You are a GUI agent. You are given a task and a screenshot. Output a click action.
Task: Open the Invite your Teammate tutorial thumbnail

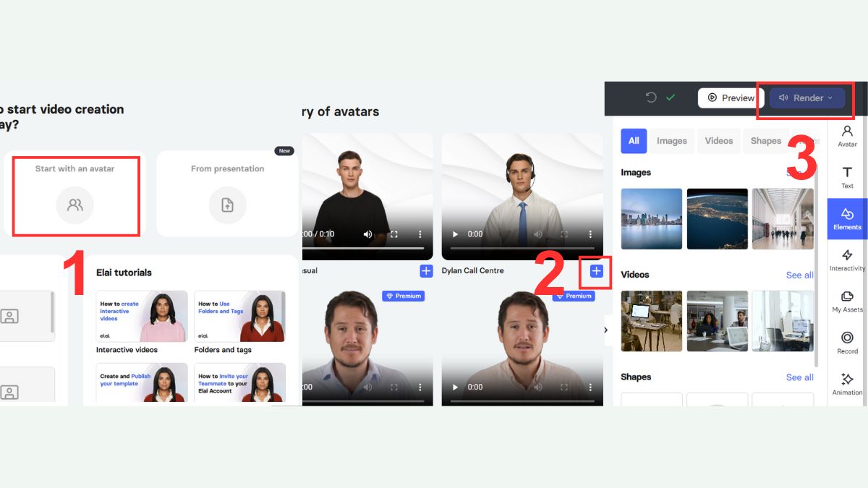pyautogui.click(x=239, y=384)
